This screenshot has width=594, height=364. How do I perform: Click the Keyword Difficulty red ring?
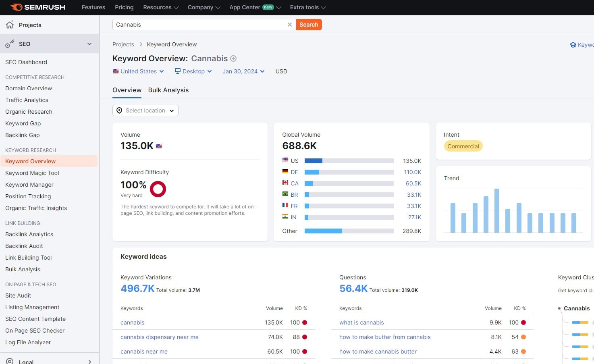[158, 189]
